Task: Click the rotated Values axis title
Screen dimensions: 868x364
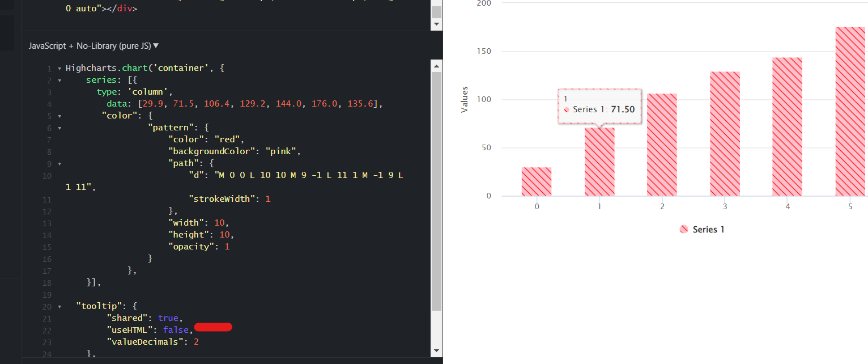Action: 464,98
